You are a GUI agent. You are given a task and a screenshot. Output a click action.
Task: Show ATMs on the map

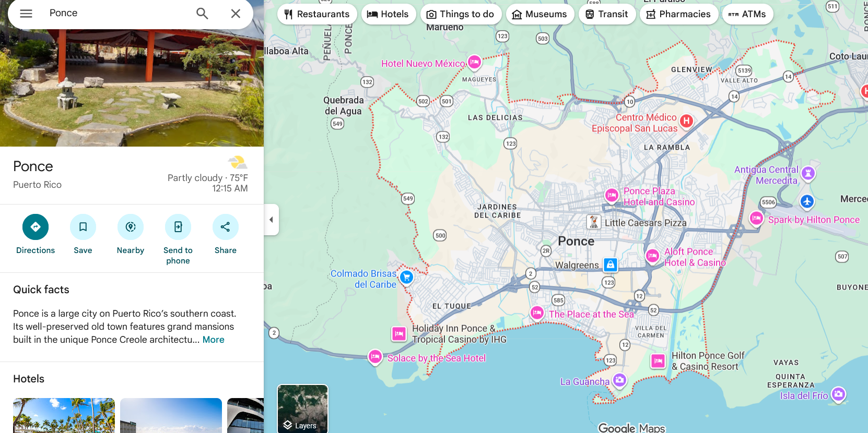click(747, 14)
